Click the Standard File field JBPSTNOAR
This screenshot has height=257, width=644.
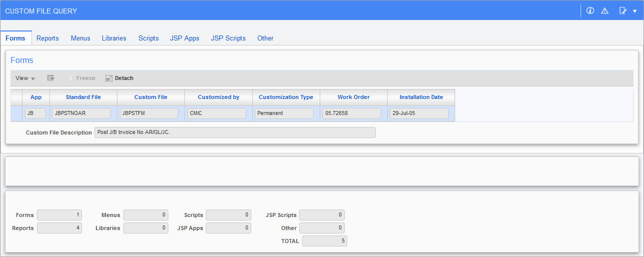coord(81,113)
